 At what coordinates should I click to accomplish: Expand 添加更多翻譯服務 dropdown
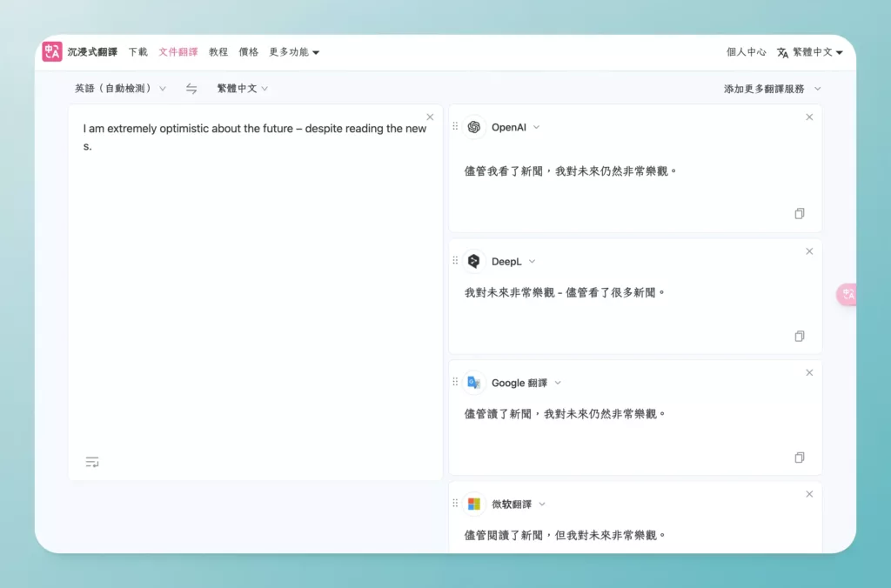click(773, 89)
